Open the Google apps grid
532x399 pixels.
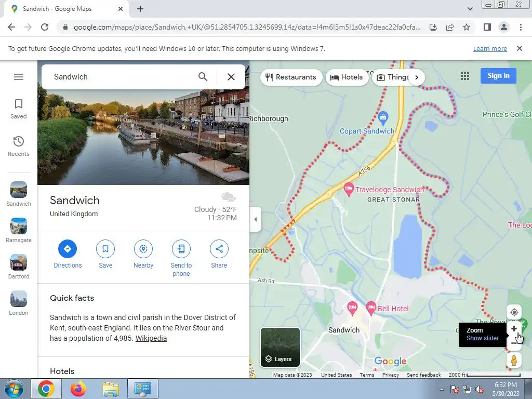[465, 76]
